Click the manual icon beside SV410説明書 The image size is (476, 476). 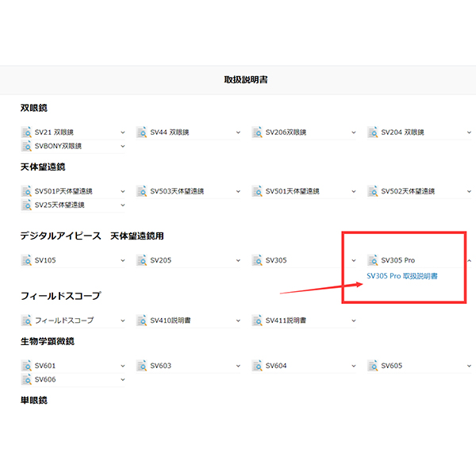pos(141,321)
